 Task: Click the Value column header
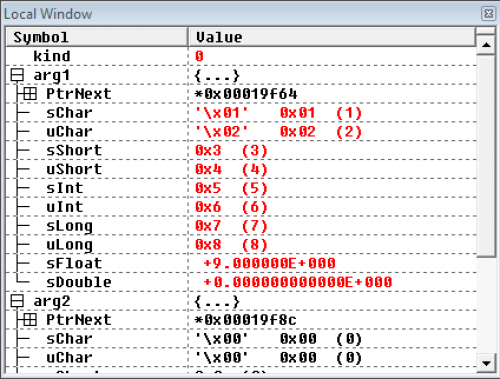[x=332, y=37]
